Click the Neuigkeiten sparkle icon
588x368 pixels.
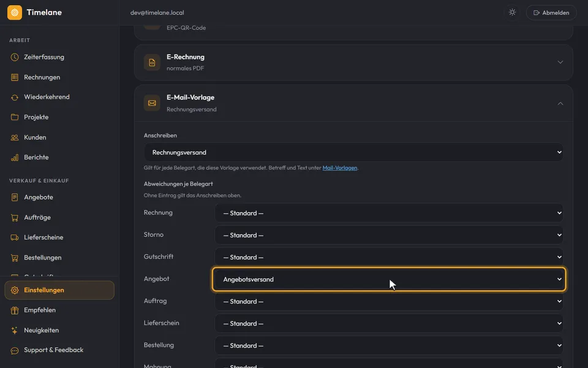pos(15,331)
